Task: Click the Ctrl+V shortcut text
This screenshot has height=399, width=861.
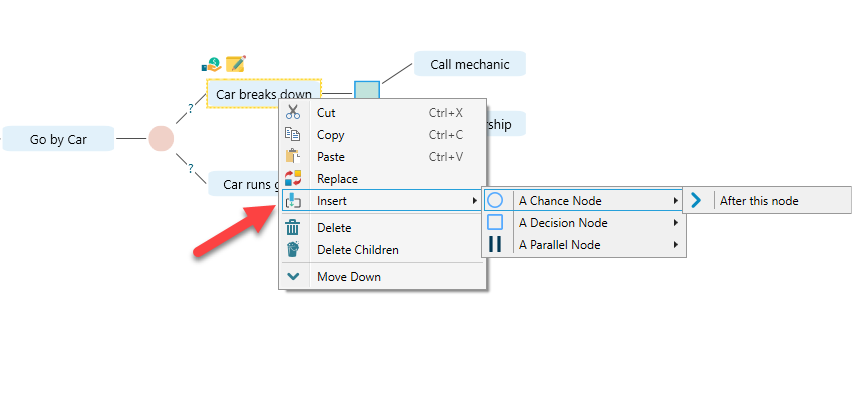Action: point(445,156)
